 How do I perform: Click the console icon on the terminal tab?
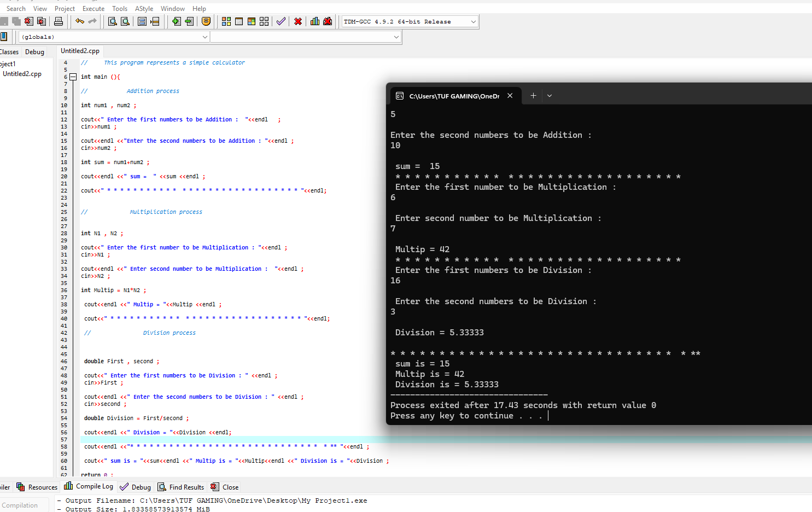400,96
